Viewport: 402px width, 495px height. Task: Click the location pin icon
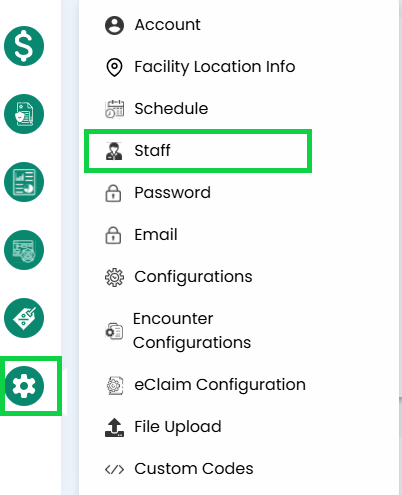pyautogui.click(x=114, y=67)
